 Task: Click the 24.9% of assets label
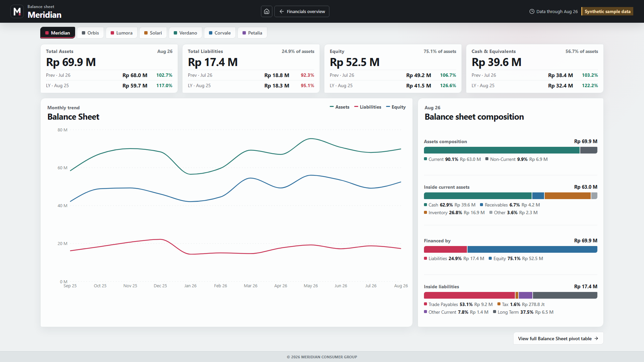tap(298, 51)
